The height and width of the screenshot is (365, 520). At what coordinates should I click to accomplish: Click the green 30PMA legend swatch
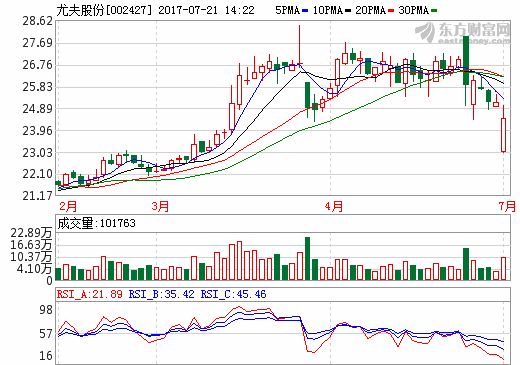point(434,11)
